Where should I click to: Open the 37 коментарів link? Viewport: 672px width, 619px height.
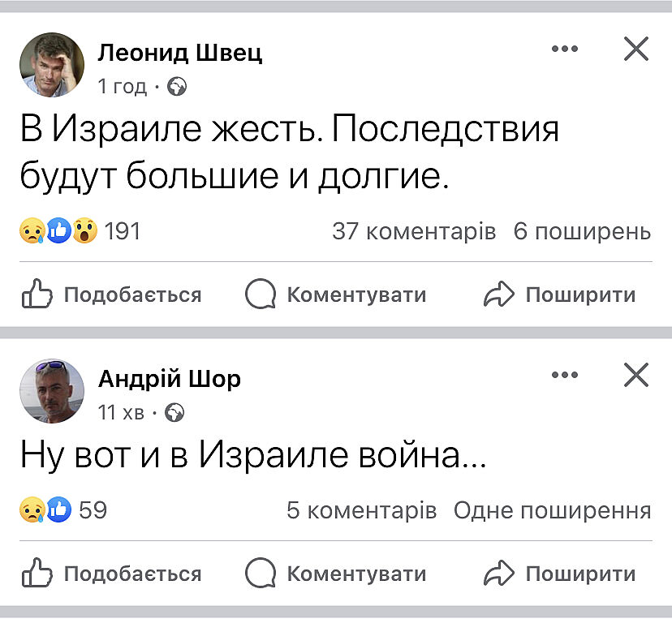pyautogui.click(x=414, y=232)
